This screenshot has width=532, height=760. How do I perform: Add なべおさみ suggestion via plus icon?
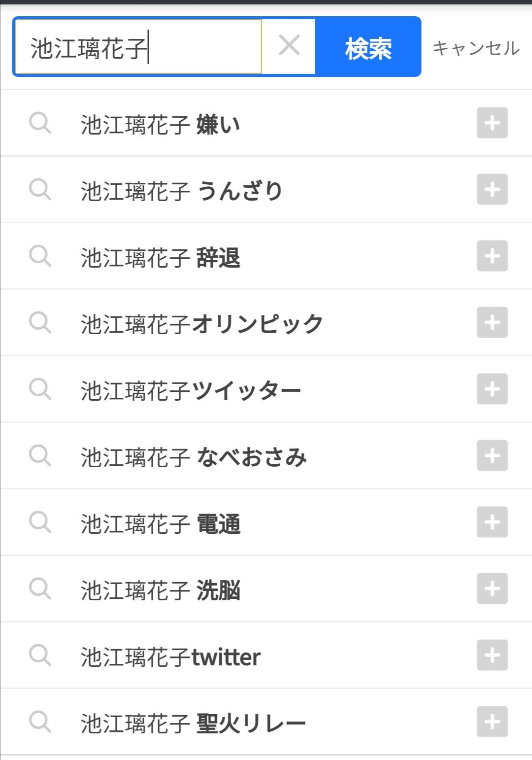[492, 455]
